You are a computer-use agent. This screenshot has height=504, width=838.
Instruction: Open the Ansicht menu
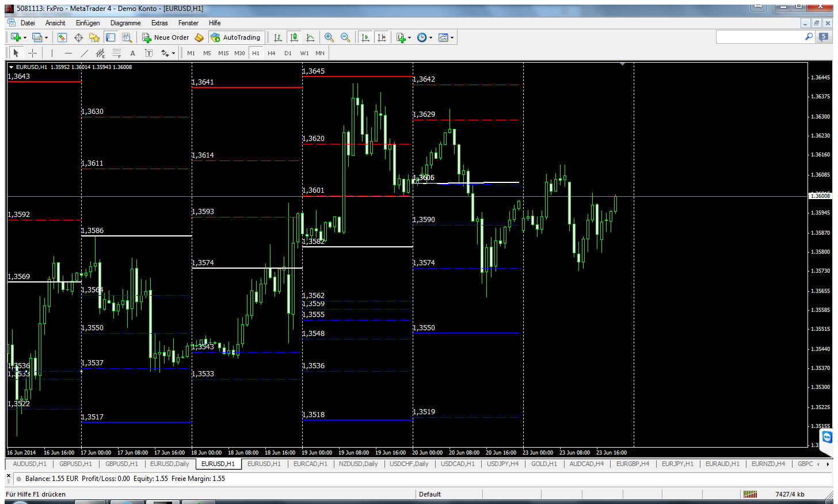pyautogui.click(x=55, y=23)
